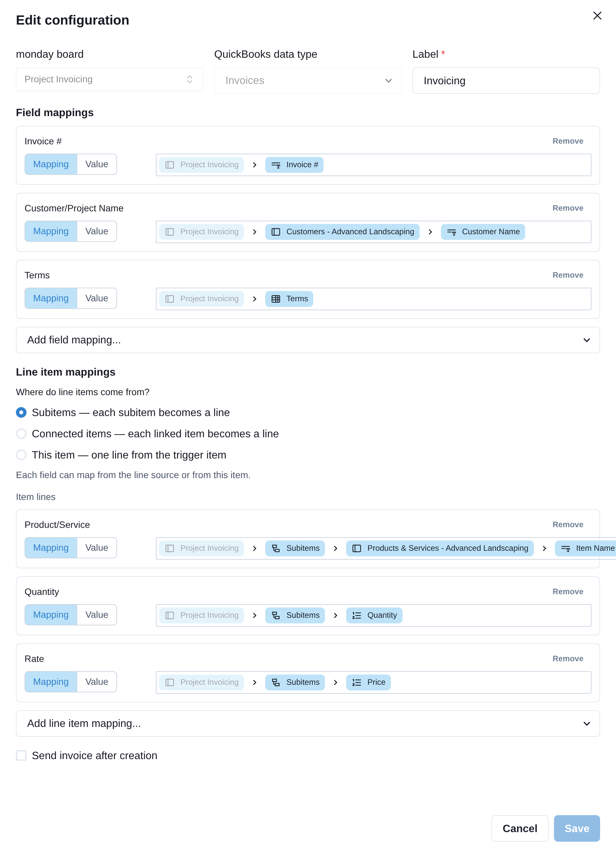Click Subitems chip in Quantity row
The width and height of the screenshot is (616, 852).
(295, 615)
